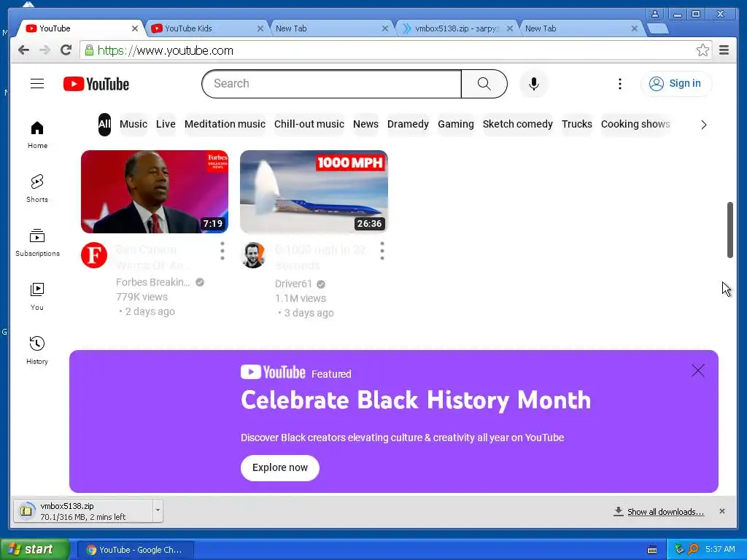Go to Home in sidebar
This screenshot has height=560, width=747.
coord(37,135)
